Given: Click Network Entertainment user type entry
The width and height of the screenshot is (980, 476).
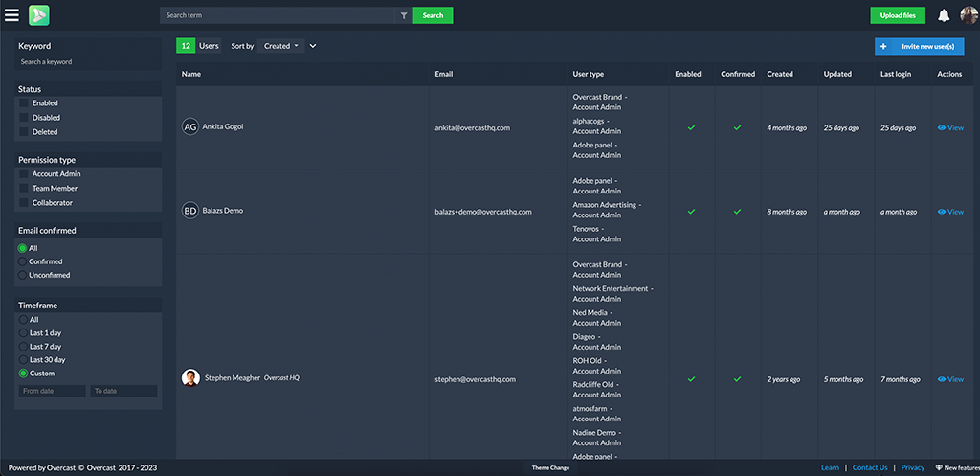Looking at the screenshot, I should pos(613,294).
